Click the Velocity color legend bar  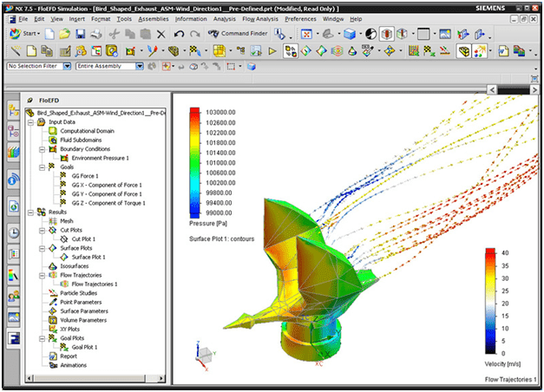tap(490, 301)
